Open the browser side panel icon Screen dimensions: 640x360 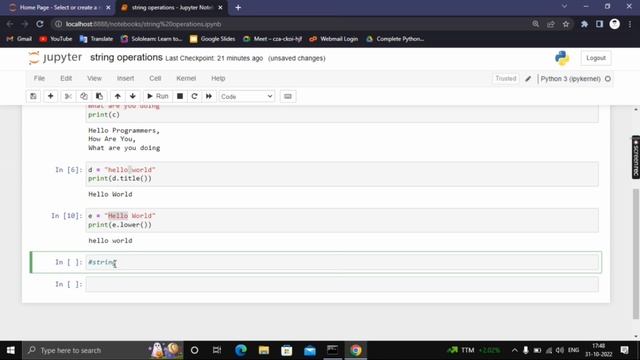599,24
